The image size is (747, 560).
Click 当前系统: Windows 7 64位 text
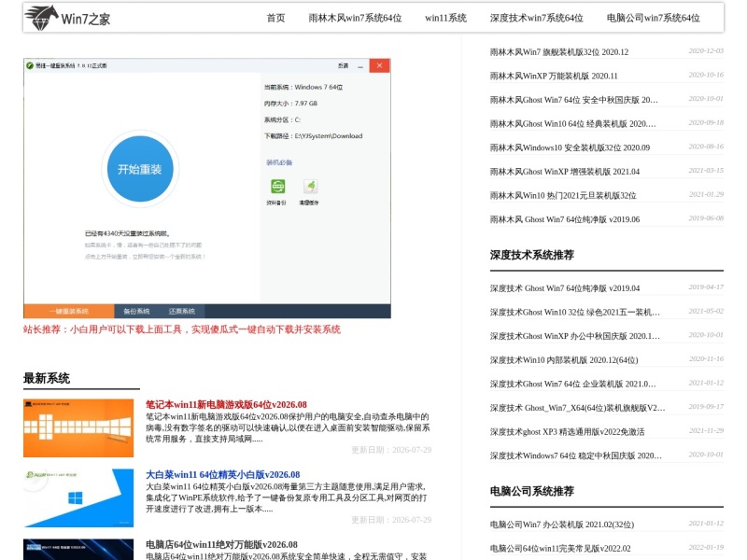click(303, 87)
